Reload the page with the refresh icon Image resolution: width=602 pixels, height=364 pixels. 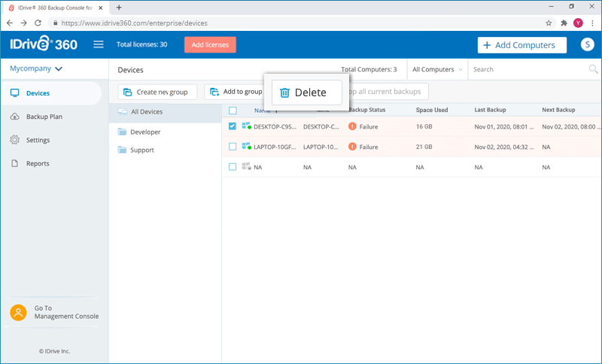[38, 23]
